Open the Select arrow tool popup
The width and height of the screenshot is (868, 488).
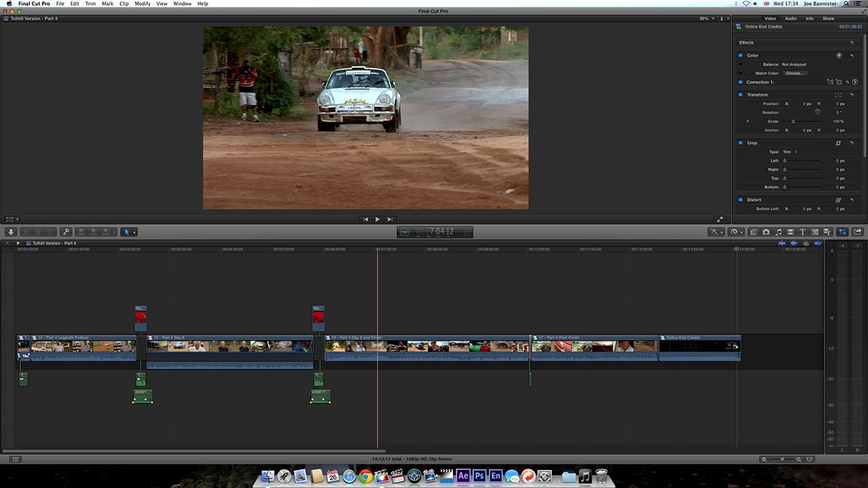click(129, 232)
